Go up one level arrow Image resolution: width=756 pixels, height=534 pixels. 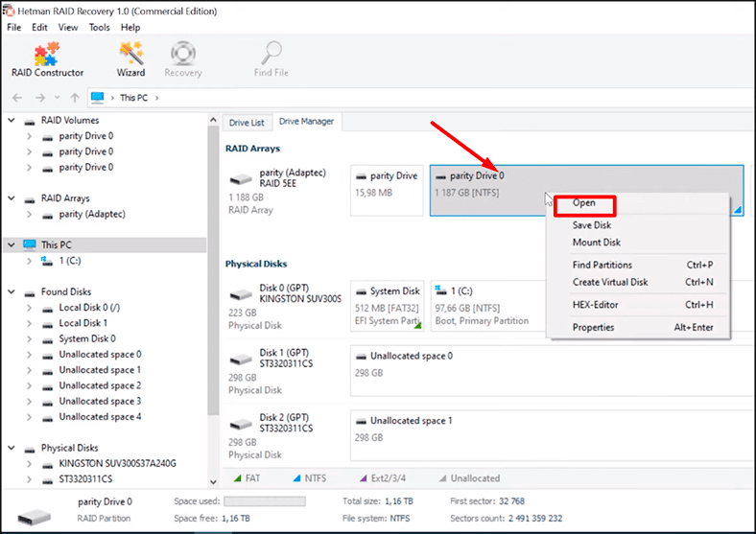pyautogui.click(x=74, y=98)
